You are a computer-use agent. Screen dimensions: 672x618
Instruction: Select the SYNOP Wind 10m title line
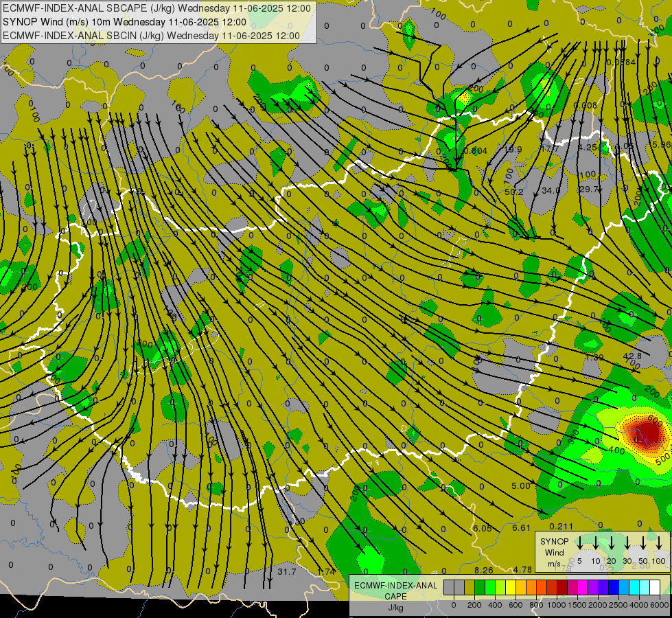point(124,22)
